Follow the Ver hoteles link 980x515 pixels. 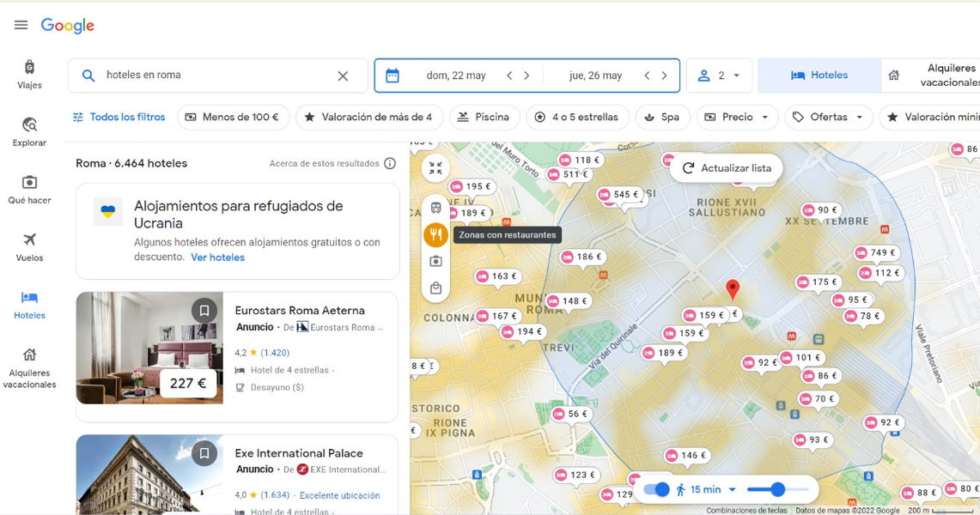coord(217,257)
